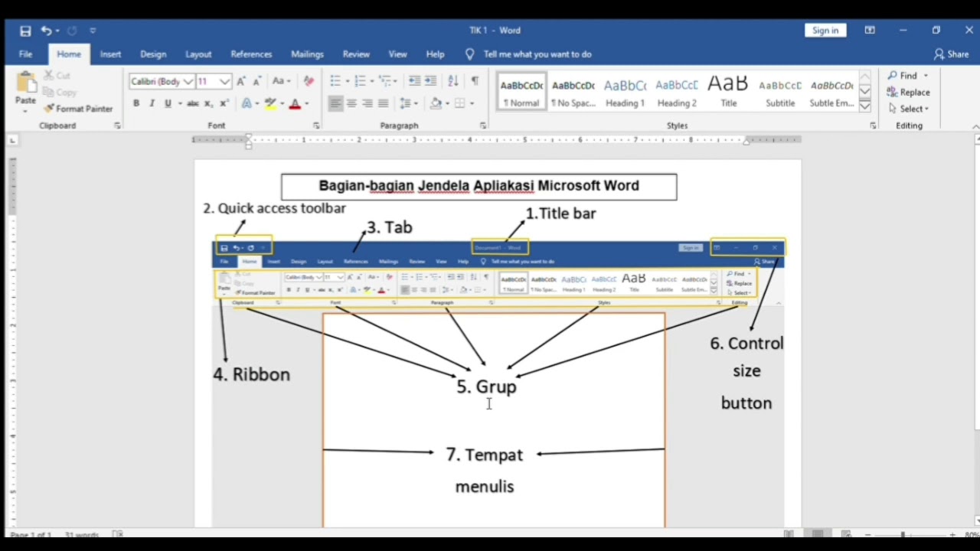Screen dimensions: 980x551
Task: Open the Clipboard pane launcher
Action: click(117, 126)
